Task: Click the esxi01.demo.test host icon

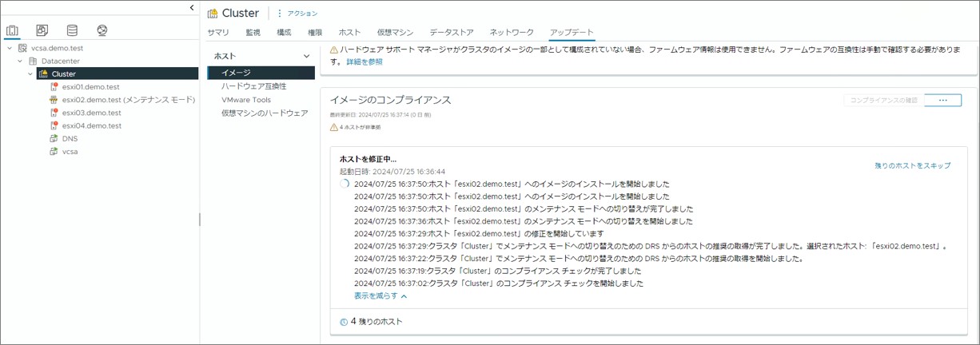Action: tap(54, 87)
